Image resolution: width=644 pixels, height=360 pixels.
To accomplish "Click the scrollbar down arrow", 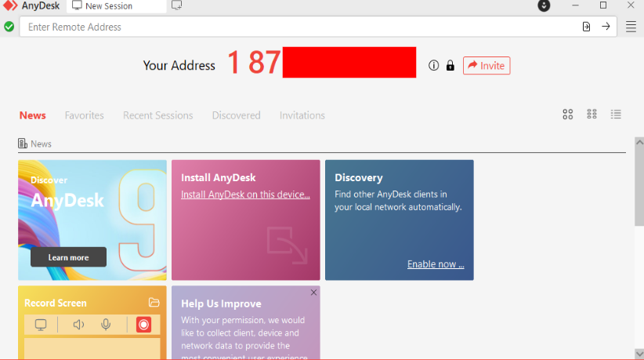I will pyautogui.click(x=639, y=354).
